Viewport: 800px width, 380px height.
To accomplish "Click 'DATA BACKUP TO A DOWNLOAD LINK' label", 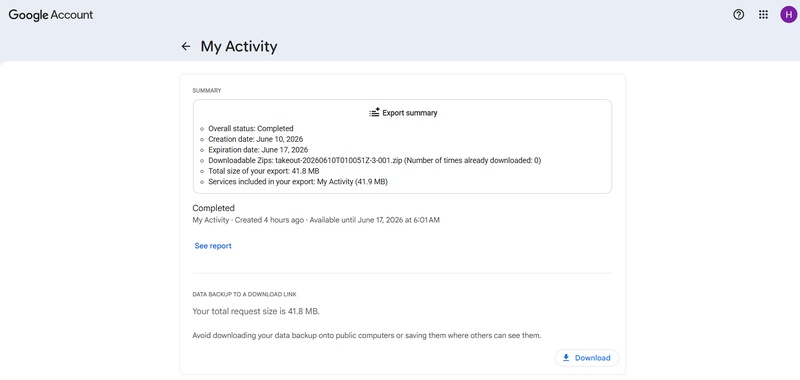I will pyautogui.click(x=244, y=294).
